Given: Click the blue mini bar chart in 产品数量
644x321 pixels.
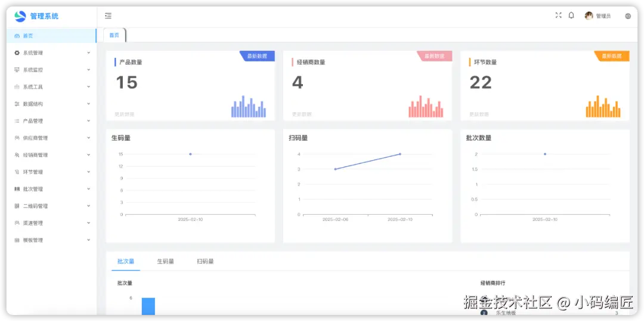Looking at the screenshot, I should [x=249, y=106].
